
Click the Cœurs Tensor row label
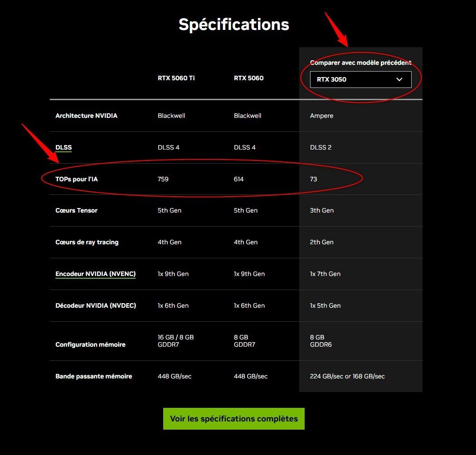(76, 210)
